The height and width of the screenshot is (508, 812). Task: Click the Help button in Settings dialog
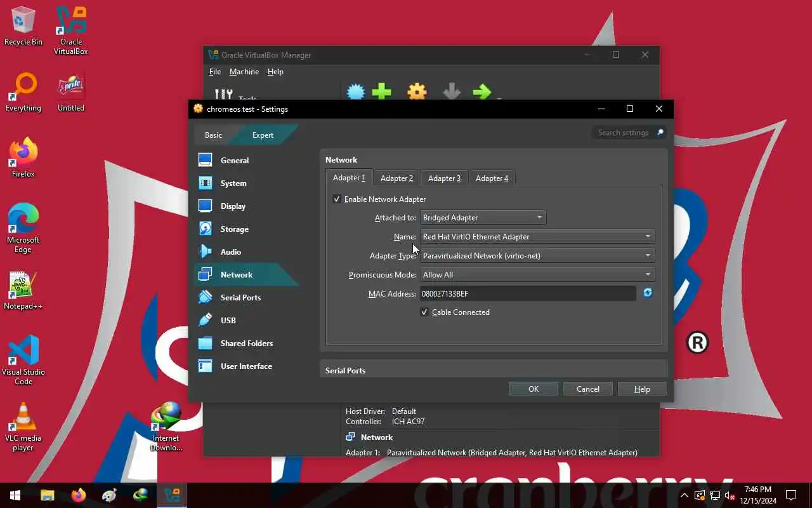click(642, 389)
